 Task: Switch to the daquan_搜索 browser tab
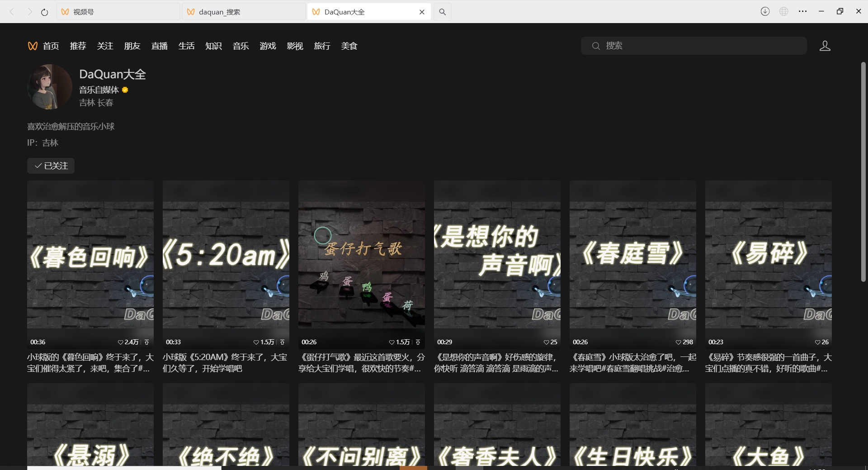coord(243,12)
